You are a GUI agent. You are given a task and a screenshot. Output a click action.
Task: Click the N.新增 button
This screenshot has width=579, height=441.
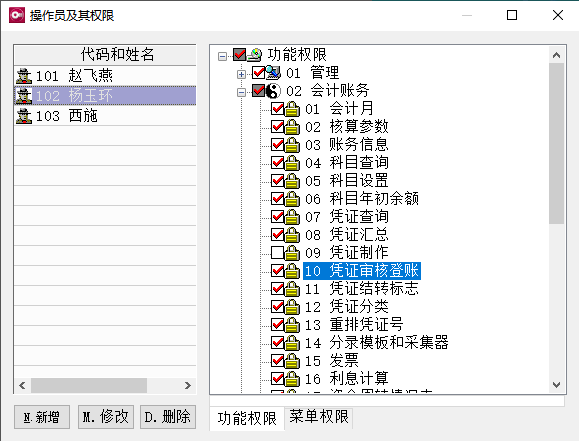coord(42,417)
